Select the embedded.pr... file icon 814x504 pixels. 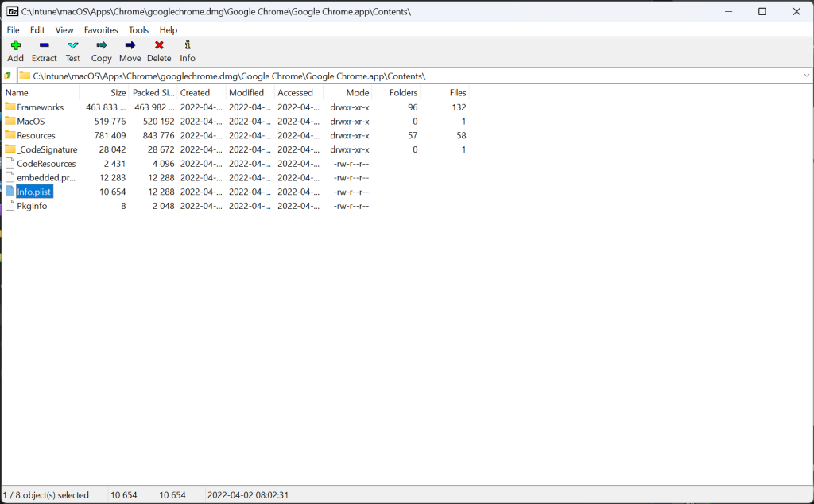coord(10,177)
